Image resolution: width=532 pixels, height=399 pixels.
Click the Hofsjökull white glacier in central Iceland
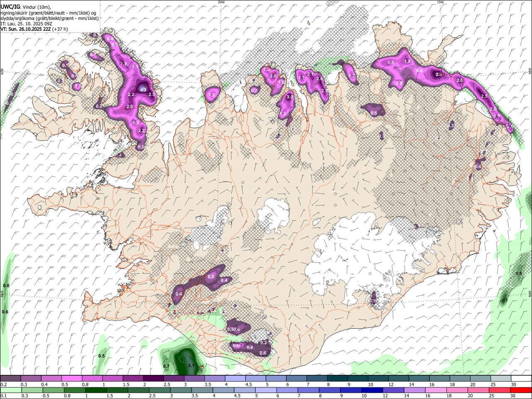click(273, 215)
